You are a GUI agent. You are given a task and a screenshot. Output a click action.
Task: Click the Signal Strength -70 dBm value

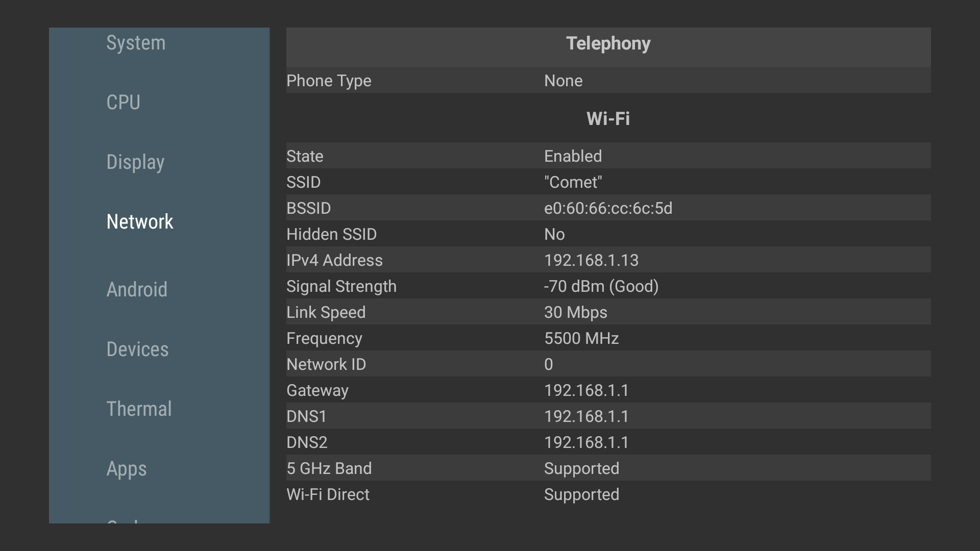[601, 286]
